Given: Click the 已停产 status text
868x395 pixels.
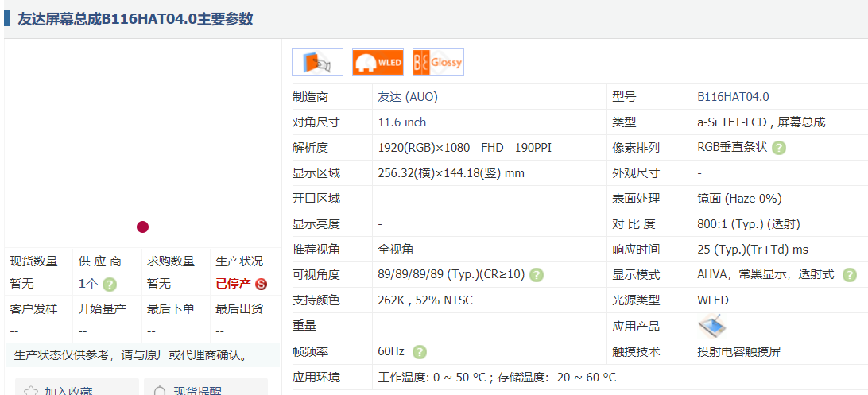Looking at the screenshot, I should [x=233, y=285].
